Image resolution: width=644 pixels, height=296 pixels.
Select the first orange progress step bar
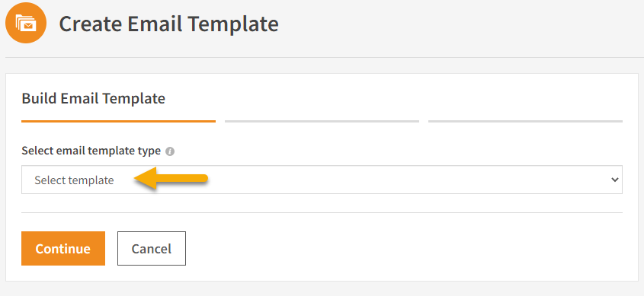118,121
